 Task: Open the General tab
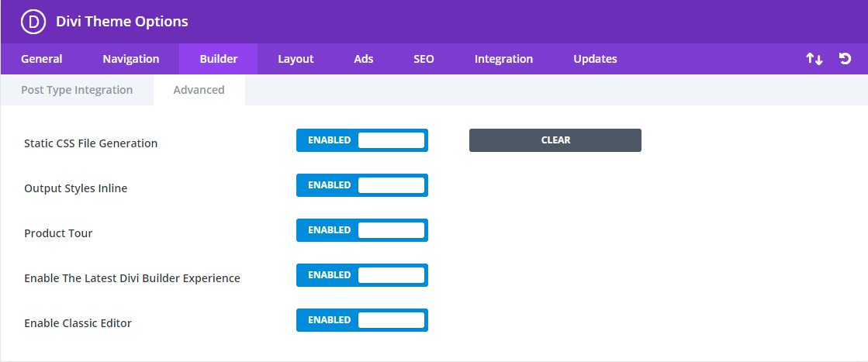pyautogui.click(x=42, y=59)
